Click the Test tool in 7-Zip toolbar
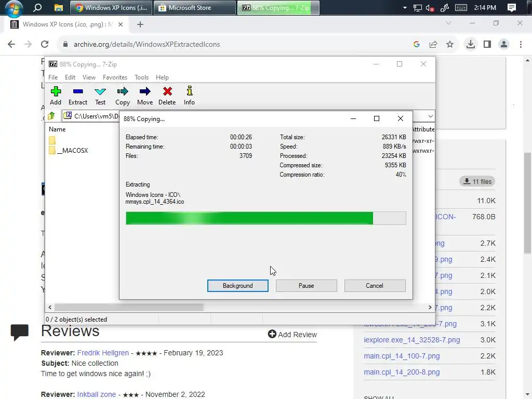 coord(100,96)
